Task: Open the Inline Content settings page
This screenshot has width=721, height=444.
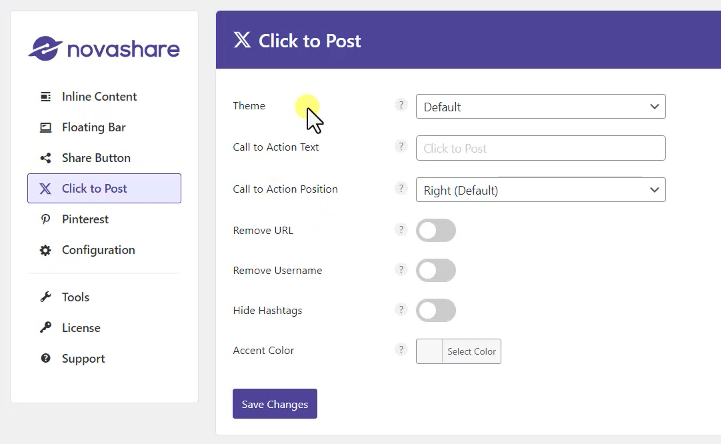Action: click(99, 97)
